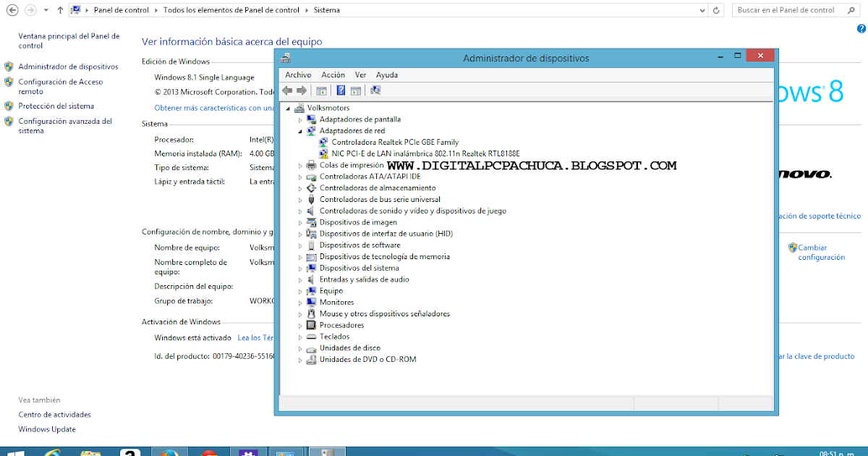Click inside the 'Buscar en el Panel de control' field
868x456 pixels.
click(x=794, y=10)
